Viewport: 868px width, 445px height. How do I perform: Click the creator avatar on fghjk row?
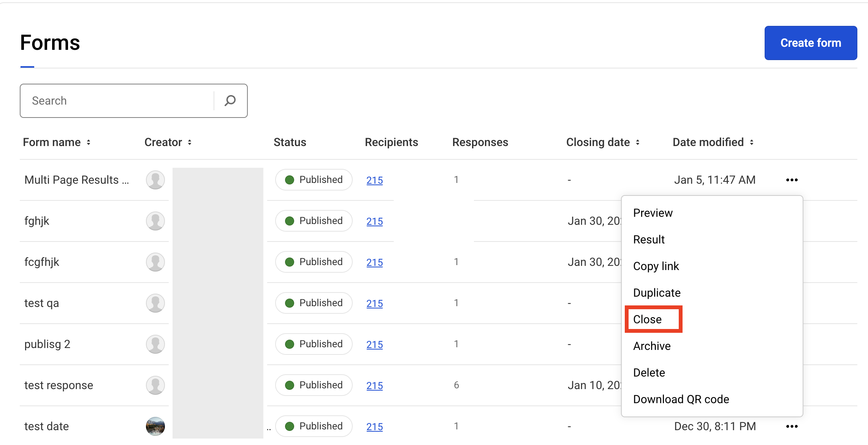click(x=155, y=221)
